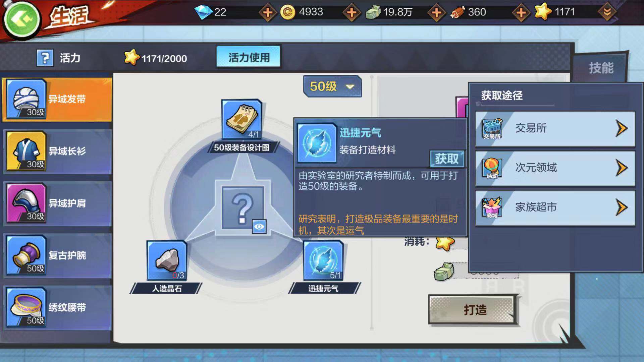Click the 打造 craft button
This screenshot has height=362, width=644.
(x=473, y=310)
